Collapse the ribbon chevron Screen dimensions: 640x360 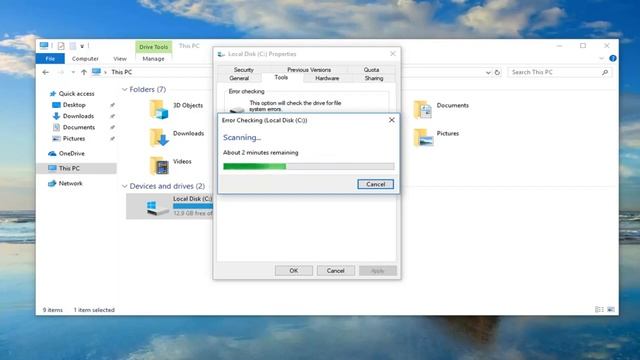(601, 59)
